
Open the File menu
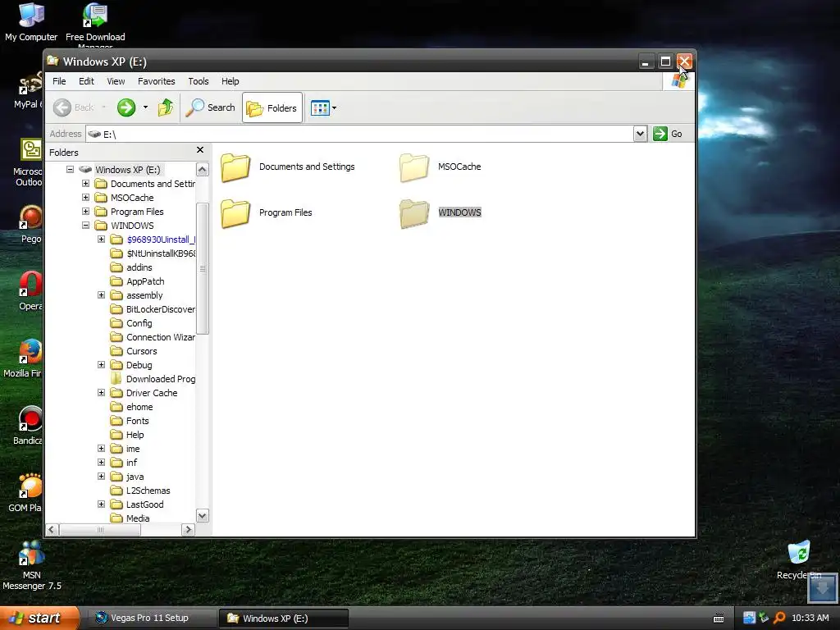coord(59,81)
